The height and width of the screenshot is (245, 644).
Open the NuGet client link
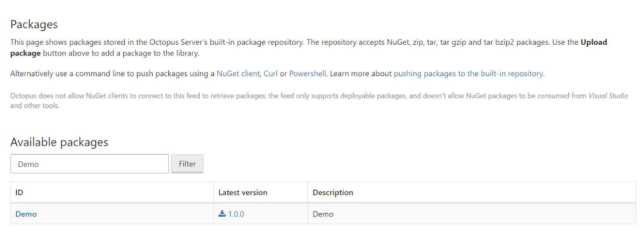click(x=238, y=74)
